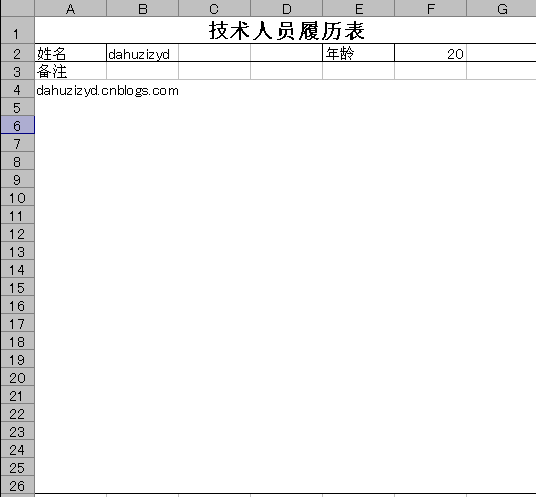
Task: Click the title 技术人员履历表
Action: pyautogui.click(x=286, y=30)
